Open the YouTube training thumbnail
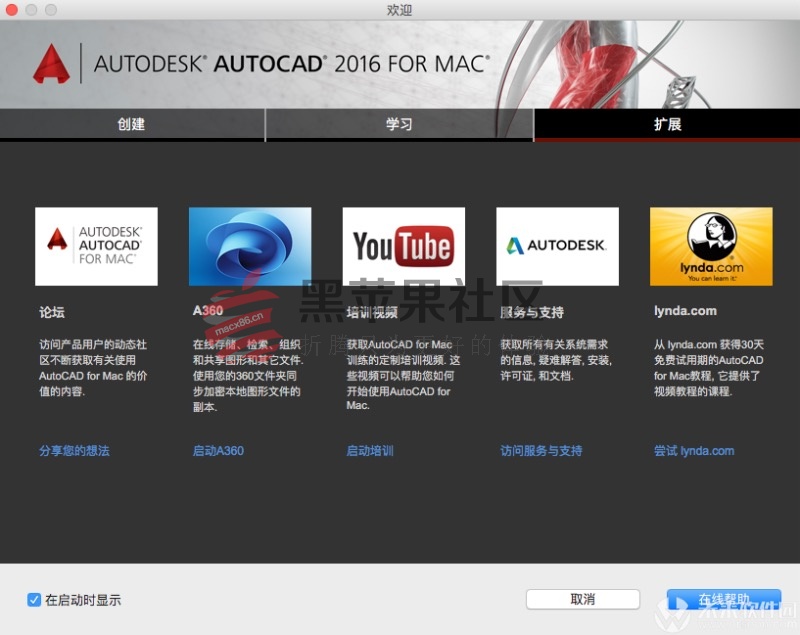 (x=404, y=246)
